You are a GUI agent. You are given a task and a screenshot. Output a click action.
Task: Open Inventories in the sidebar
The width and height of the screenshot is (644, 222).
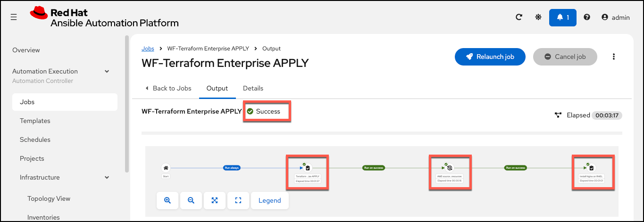pos(43,217)
